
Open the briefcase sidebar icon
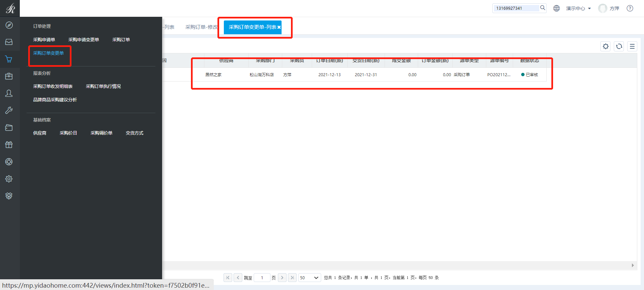tap(9, 76)
